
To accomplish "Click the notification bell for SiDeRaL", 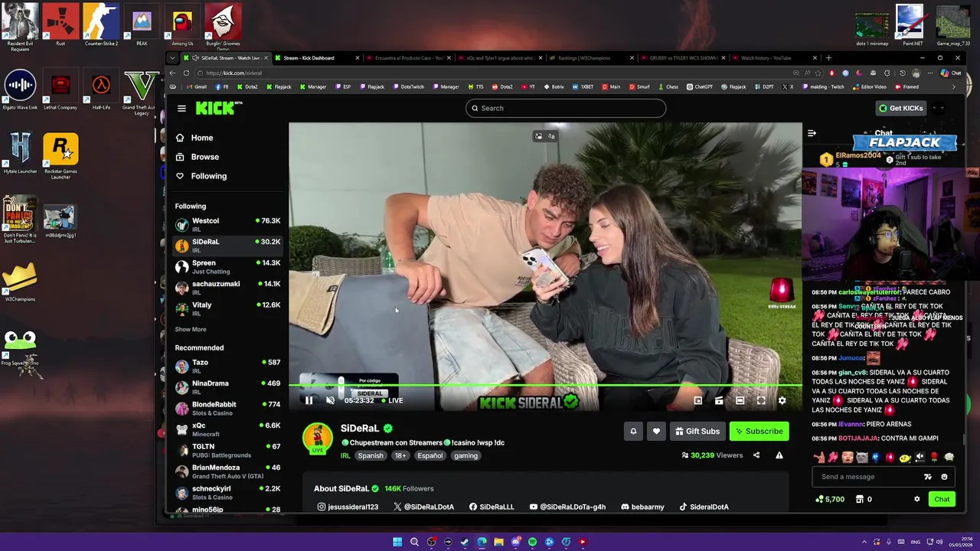I will click(633, 431).
